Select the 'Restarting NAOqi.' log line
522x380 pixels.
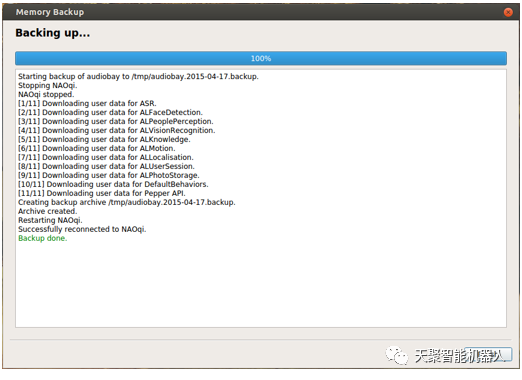click(50, 220)
